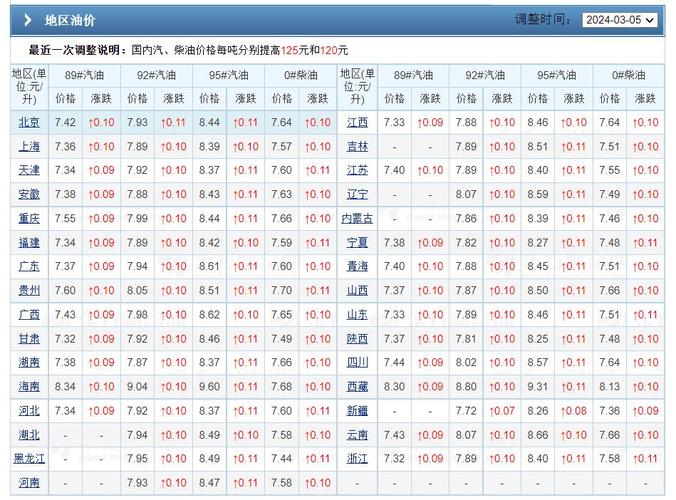Open the 北京 region link
The image size is (676, 500).
tap(29, 122)
